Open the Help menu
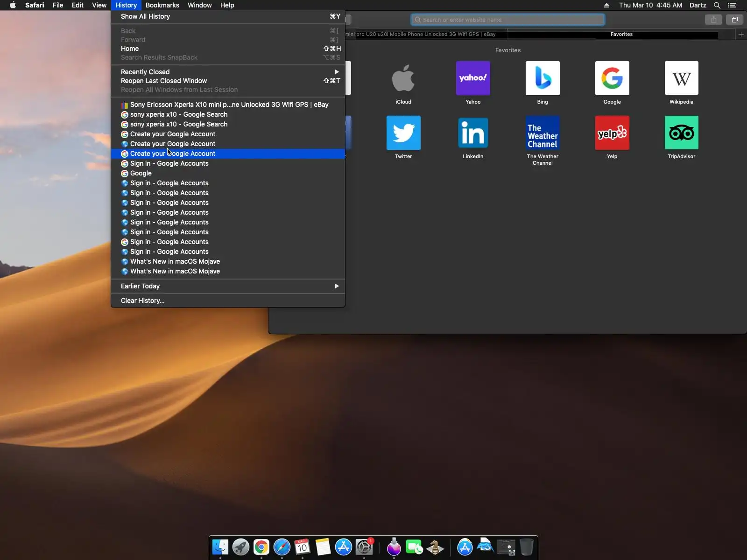 [227, 5]
